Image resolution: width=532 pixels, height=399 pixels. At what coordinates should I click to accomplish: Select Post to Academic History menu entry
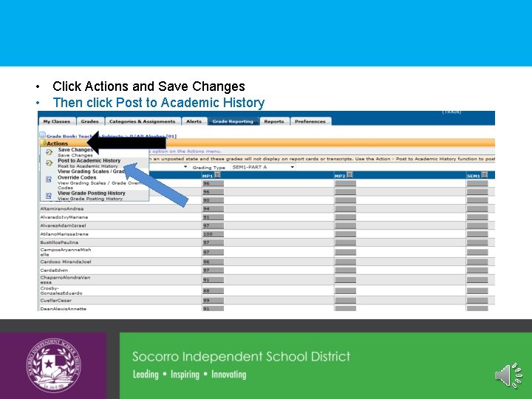click(x=89, y=163)
